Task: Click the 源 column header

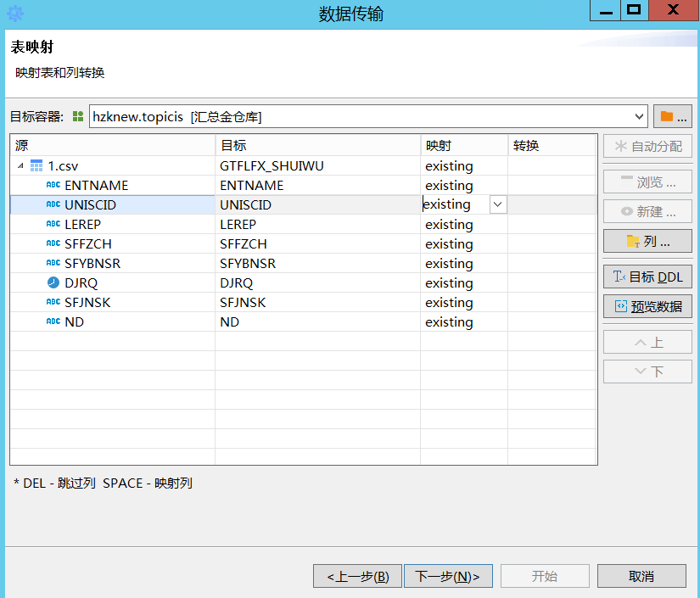Action: tap(113, 145)
